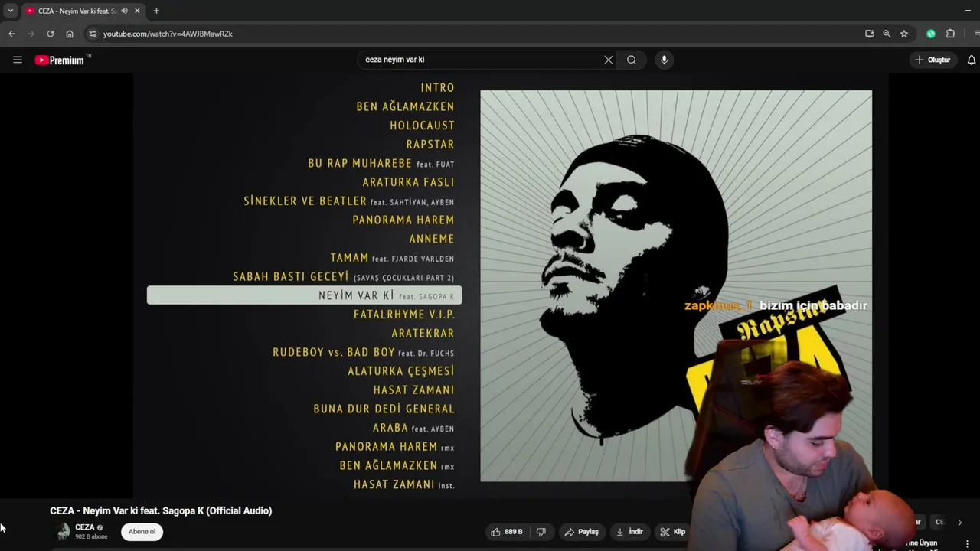Image resolution: width=980 pixels, height=551 pixels.
Task: Open the extensions puzzle icon
Action: [x=951, y=34]
